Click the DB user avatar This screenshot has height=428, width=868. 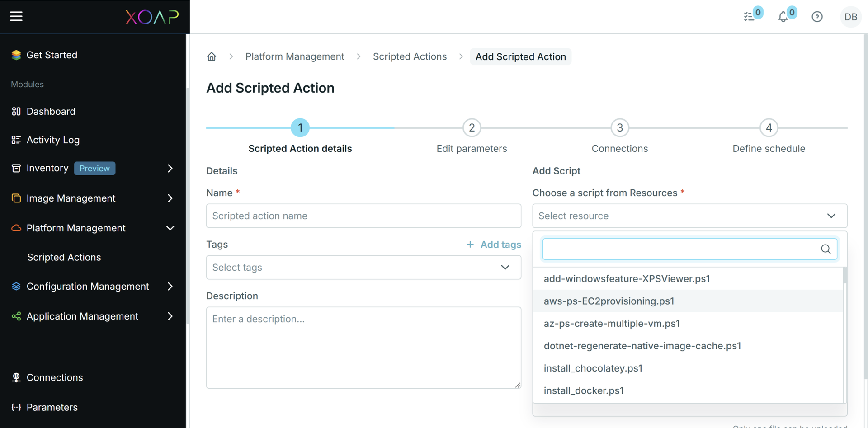(x=850, y=17)
